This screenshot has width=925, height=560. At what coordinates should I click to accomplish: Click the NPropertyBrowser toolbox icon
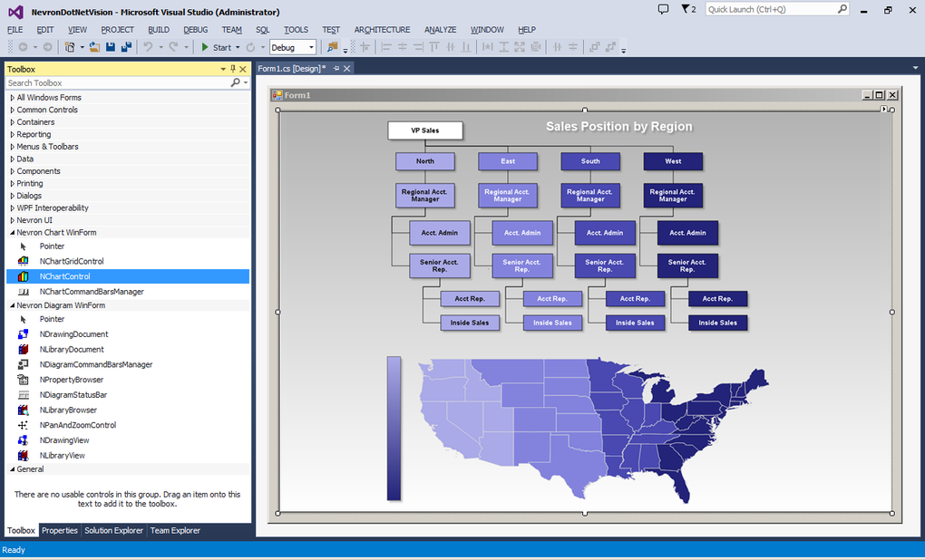22,380
